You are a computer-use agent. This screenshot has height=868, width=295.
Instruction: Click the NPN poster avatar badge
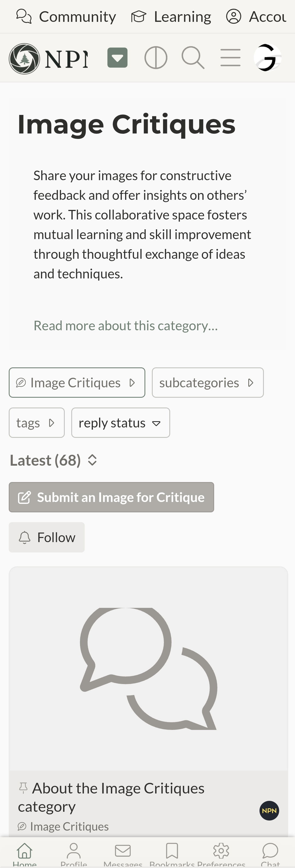tap(269, 811)
